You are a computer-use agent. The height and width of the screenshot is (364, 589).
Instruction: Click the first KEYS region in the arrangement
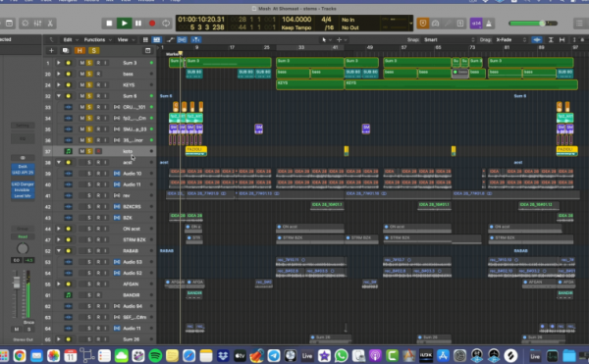[x=310, y=84]
